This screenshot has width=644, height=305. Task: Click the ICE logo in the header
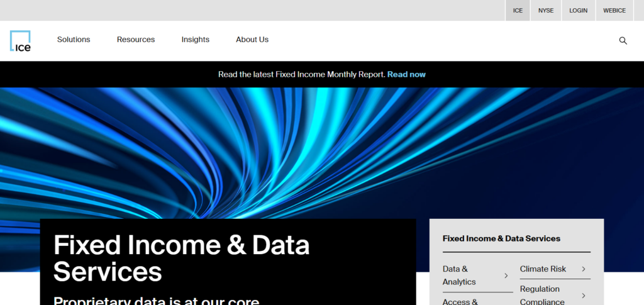pos(20,41)
